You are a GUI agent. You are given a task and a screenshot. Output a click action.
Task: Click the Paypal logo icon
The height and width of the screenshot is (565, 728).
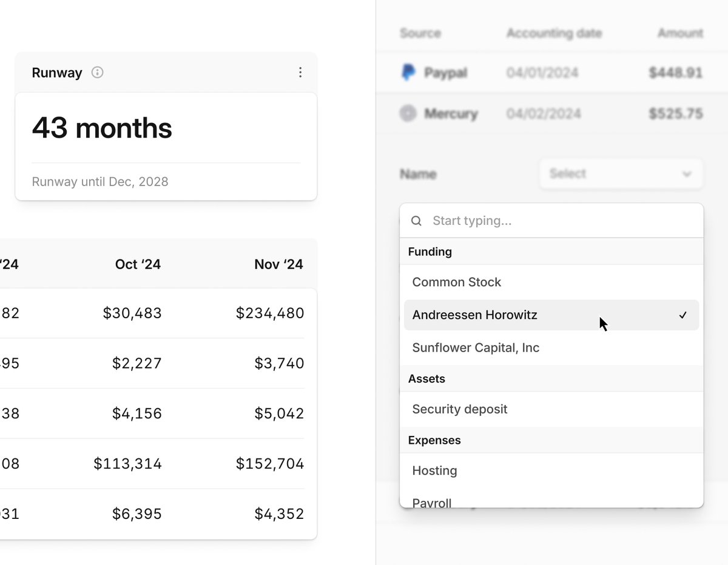point(408,73)
